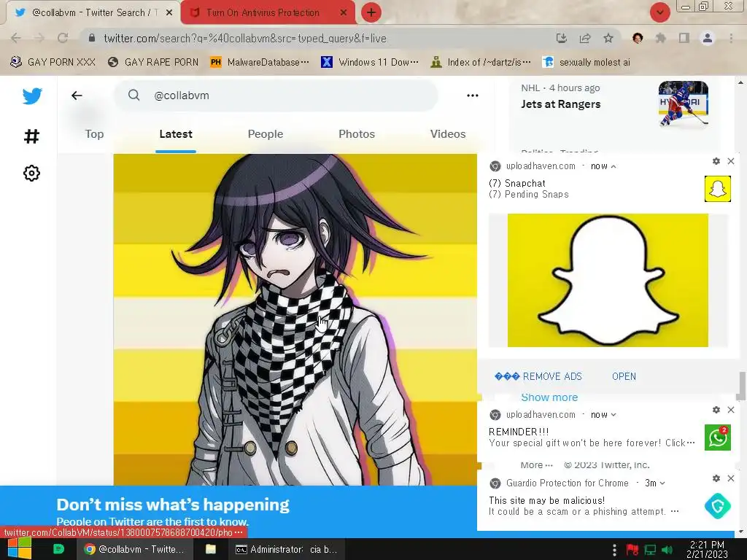The height and width of the screenshot is (560, 747).
Task: Open the Chrome profile avatar icon
Action: tap(708, 38)
